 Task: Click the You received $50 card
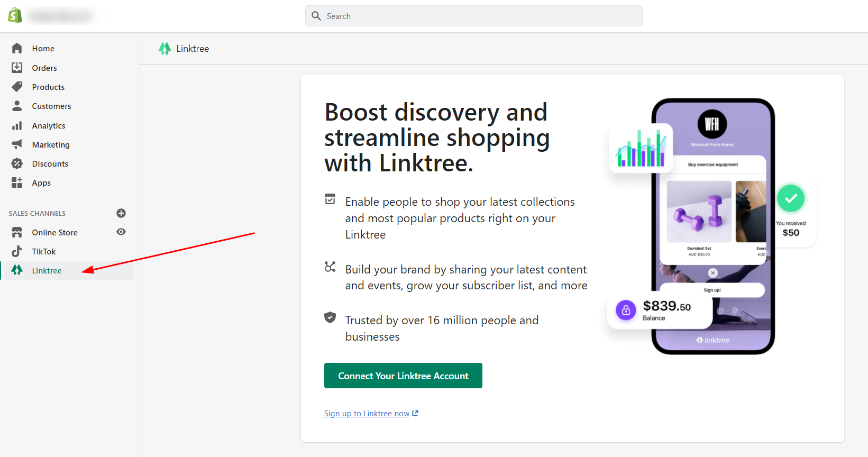click(791, 213)
